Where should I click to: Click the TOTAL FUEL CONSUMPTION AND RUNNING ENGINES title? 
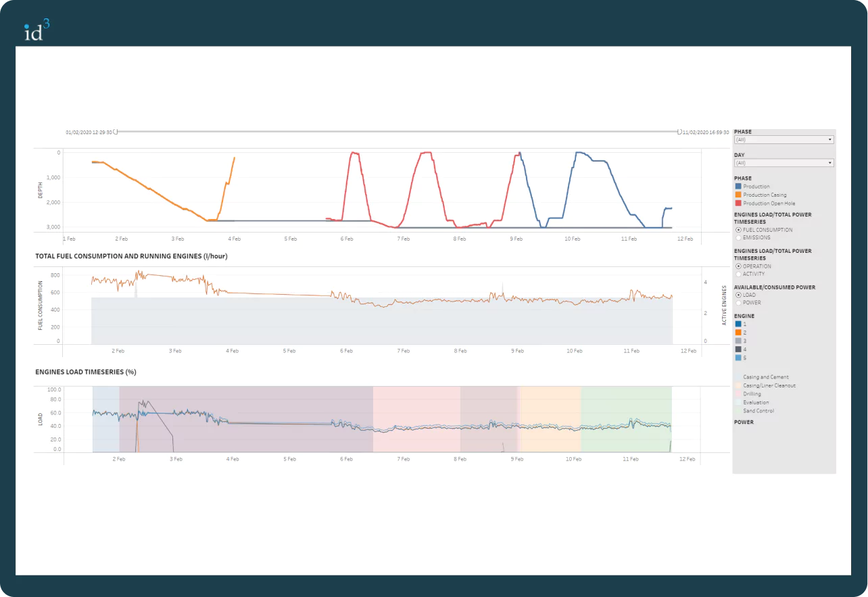point(131,256)
